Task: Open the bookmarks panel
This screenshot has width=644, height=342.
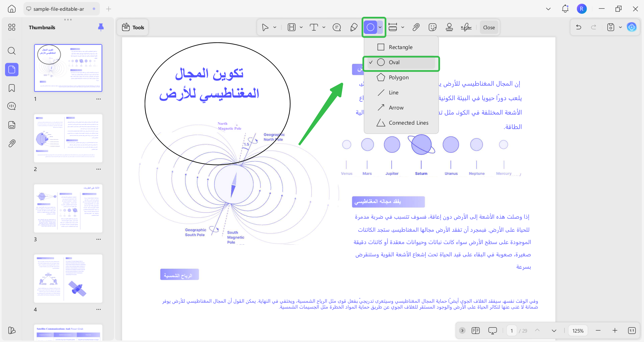Action: click(12, 88)
